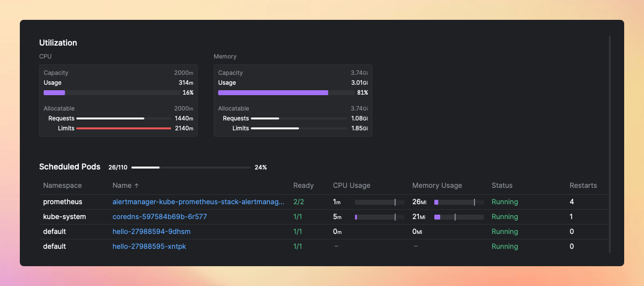Open the hello-27988595-xntpk pod details

pyautogui.click(x=150, y=246)
